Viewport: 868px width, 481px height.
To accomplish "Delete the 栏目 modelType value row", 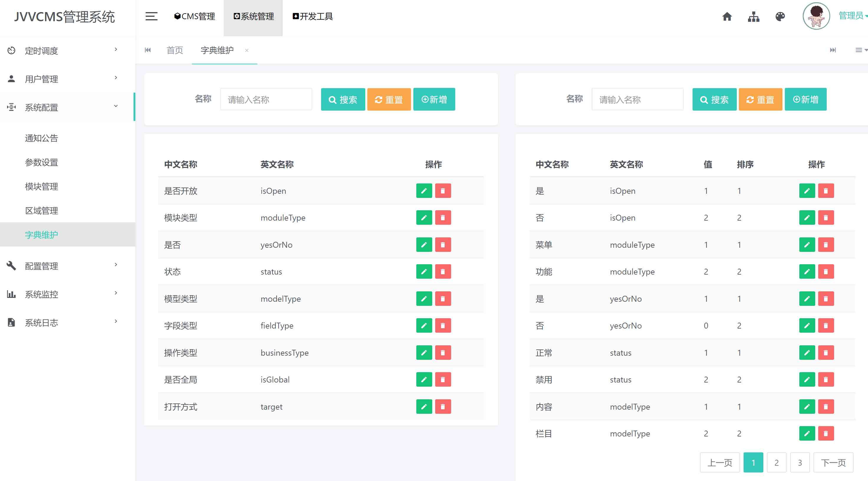I will point(826,434).
